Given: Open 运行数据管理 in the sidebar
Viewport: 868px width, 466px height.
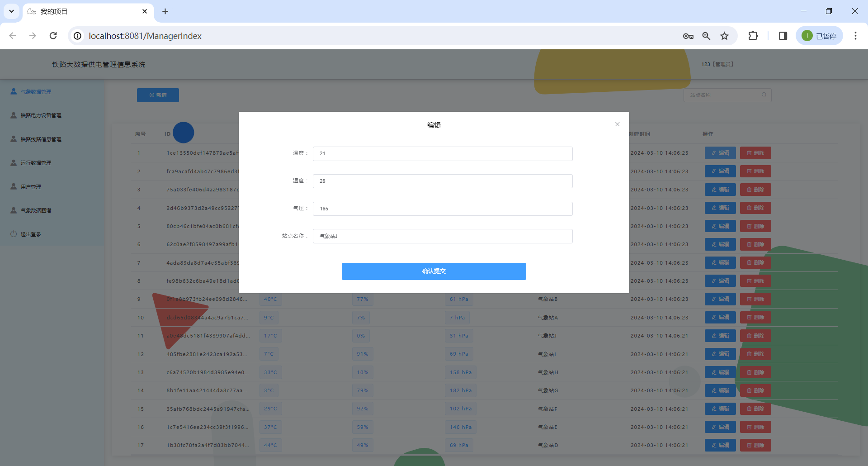Looking at the screenshot, I should pos(36,163).
